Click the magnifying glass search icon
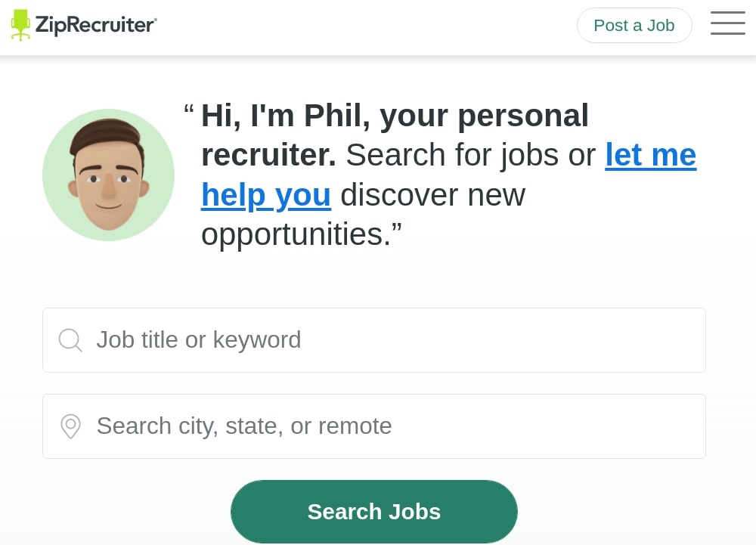The height and width of the screenshot is (545, 756). tap(70, 340)
